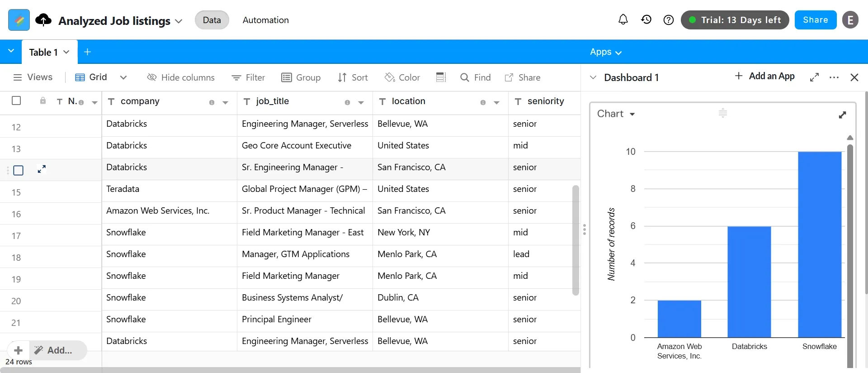Open the help question mark icon
The width and height of the screenshot is (868, 373).
point(669,20)
